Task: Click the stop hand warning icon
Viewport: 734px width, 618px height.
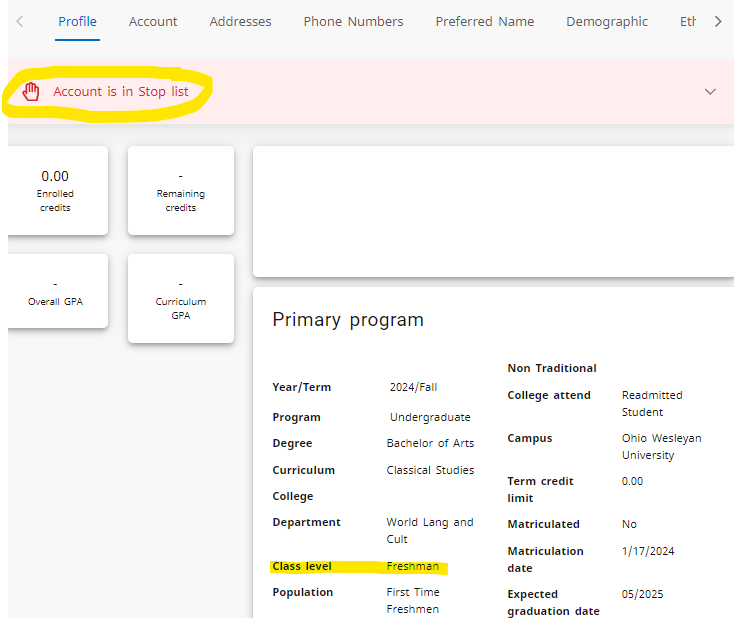Action: (x=32, y=92)
